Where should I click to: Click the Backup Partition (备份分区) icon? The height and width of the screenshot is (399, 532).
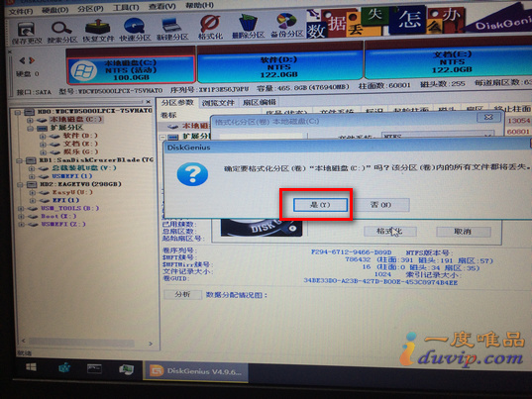tap(287, 26)
